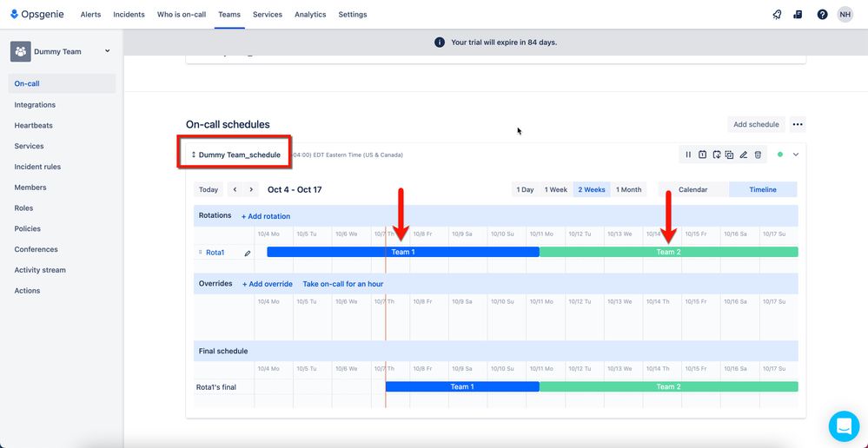
Task: Click the Rota1's final label
Action: pyautogui.click(x=215, y=387)
